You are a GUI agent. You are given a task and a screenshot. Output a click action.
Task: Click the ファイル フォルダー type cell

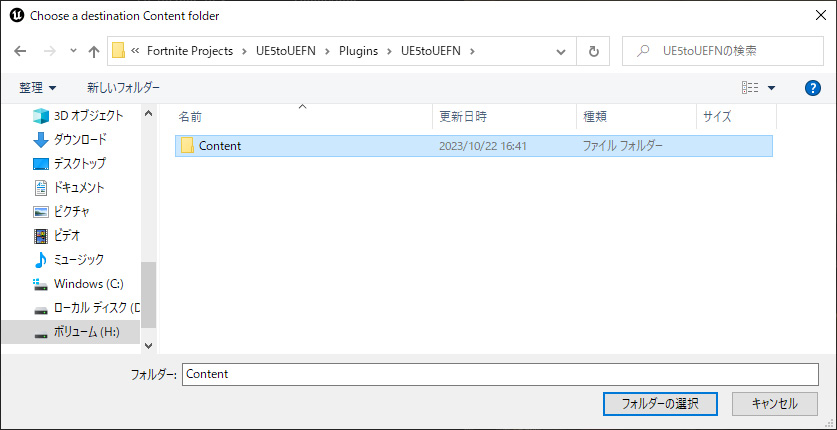[623, 146]
